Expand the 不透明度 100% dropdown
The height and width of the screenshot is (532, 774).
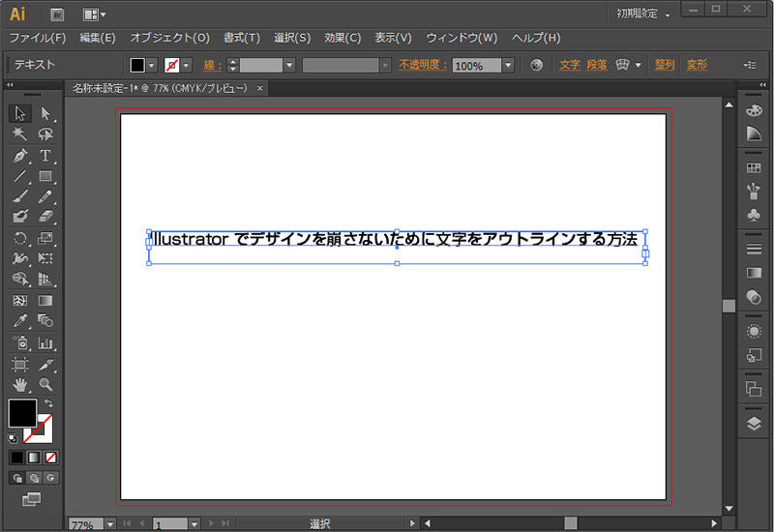coord(508,66)
